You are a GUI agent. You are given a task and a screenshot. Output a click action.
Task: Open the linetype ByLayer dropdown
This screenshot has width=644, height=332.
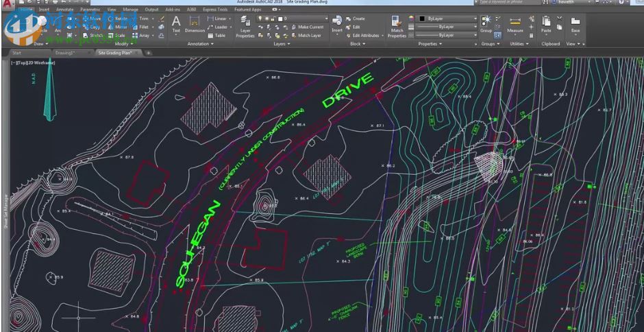447,36
